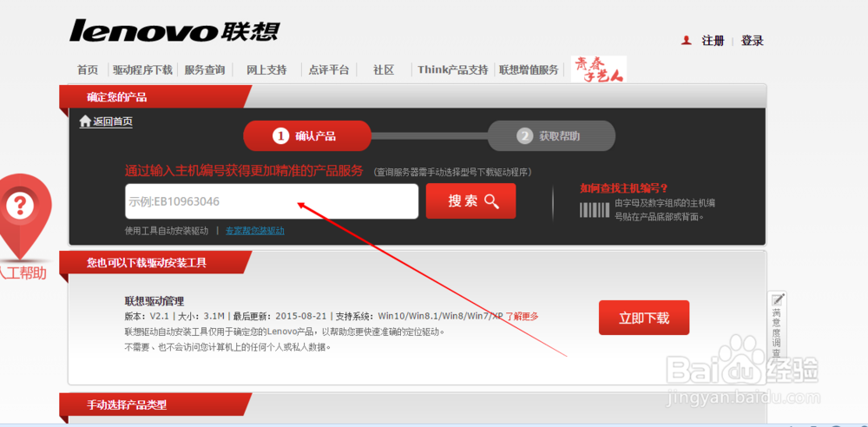The image size is (868, 427).
Task: Click 返回首页 link
Action: point(113,122)
